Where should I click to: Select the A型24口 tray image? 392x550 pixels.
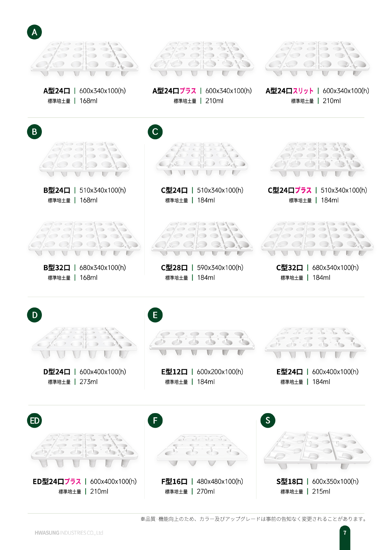pos(84,59)
